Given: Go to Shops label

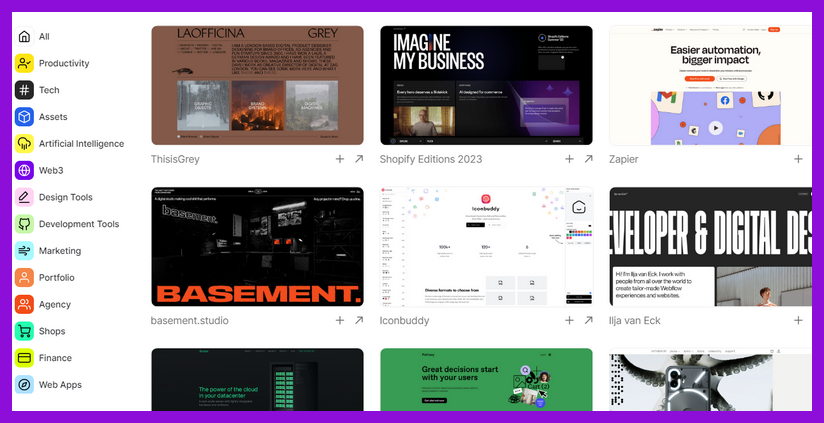Looking at the screenshot, I should click(52, 331).
